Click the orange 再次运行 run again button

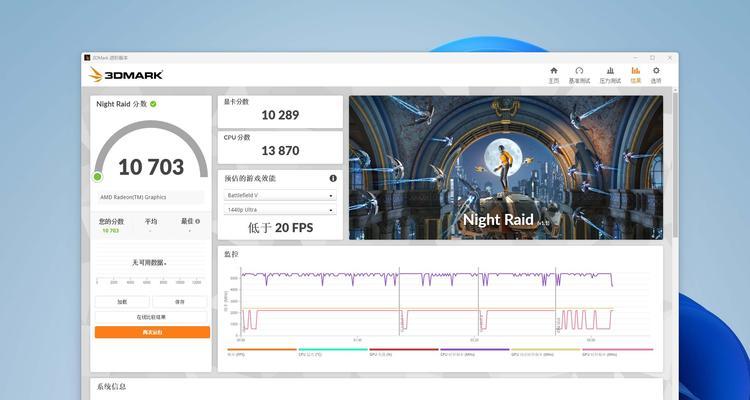coord(152,332)
